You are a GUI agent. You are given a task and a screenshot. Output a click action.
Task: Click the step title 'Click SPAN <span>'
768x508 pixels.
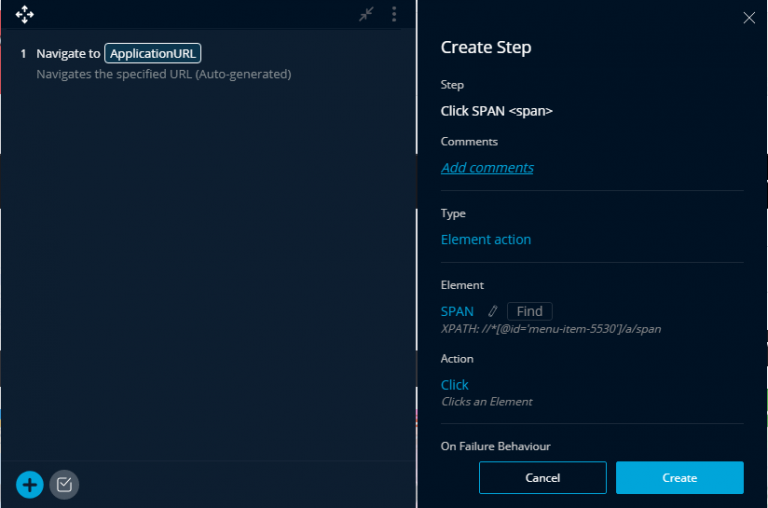[x=496, y=111]
